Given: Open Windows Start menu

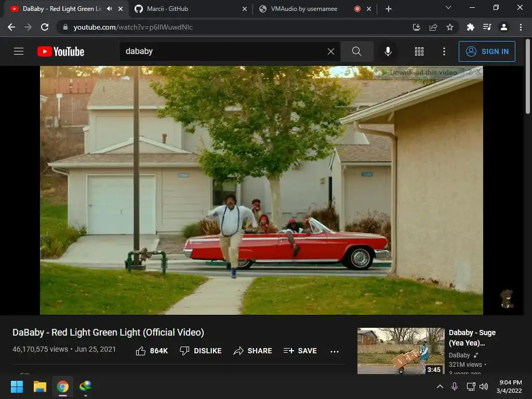Looking at the screenshot, I should (17, 387).
